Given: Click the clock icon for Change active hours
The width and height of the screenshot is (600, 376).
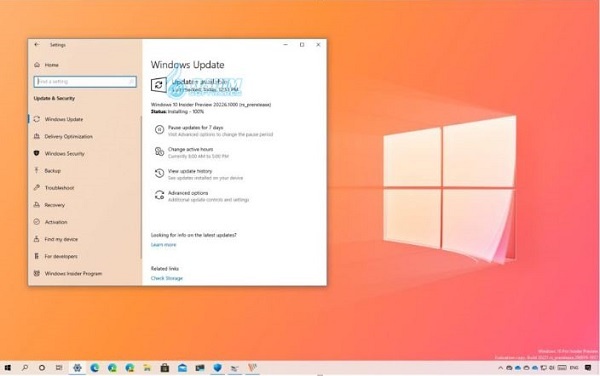Looking at the screenshot, I should coord(159,152).
